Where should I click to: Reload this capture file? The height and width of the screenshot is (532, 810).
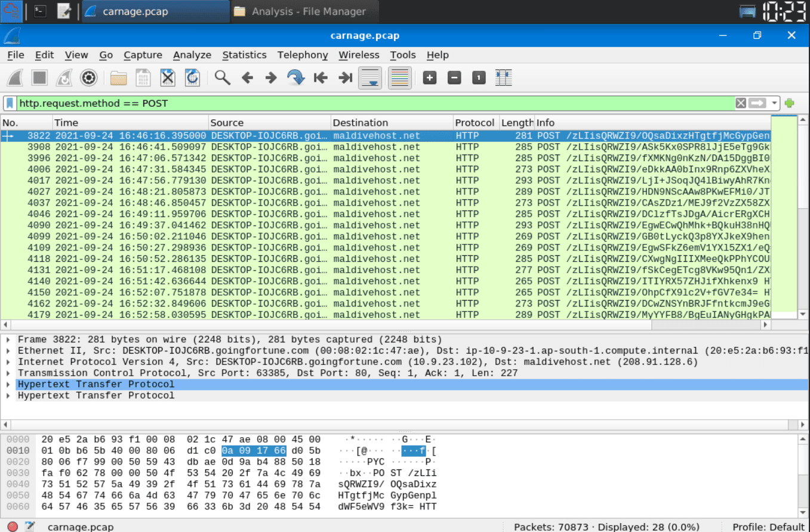click(x=192, y=78)
